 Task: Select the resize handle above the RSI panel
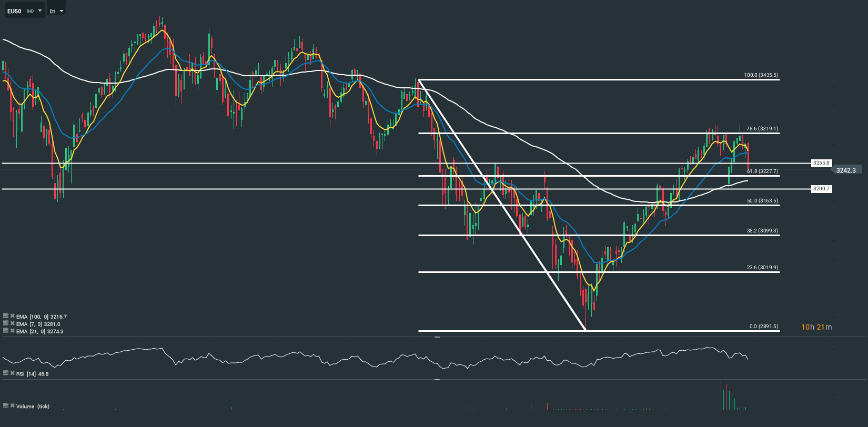(x=437, y=337)
